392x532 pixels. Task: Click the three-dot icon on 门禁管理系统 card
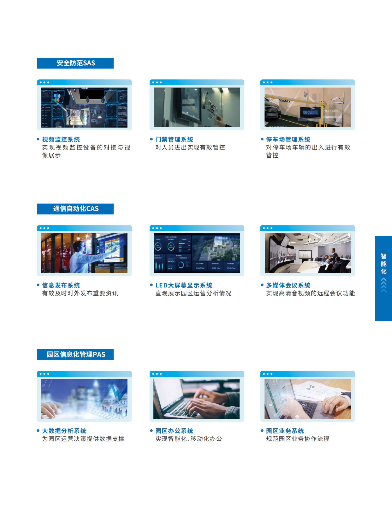(x=157, y=82)
